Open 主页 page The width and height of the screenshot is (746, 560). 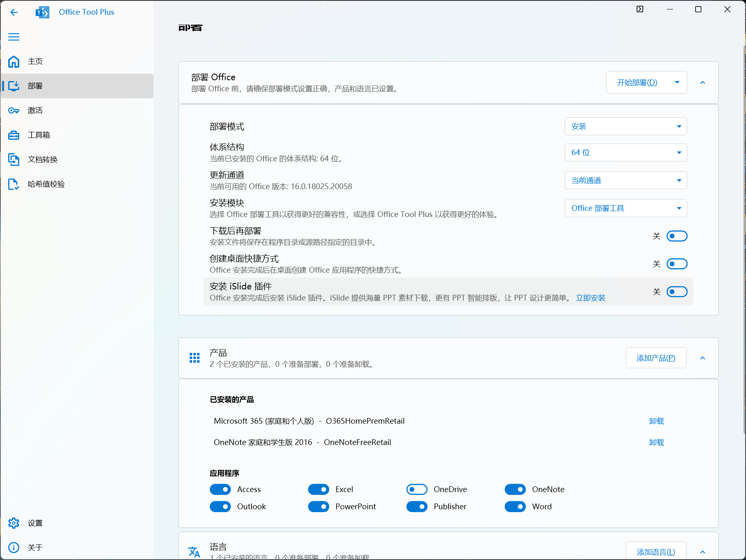coord(77,61)
